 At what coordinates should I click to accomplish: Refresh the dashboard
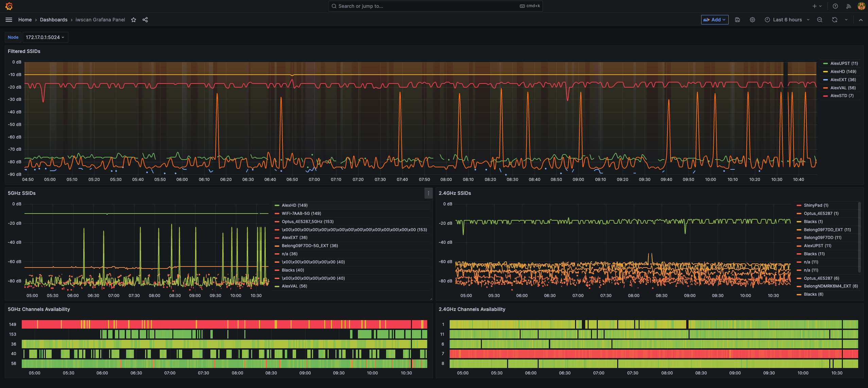click(x=834, y=20)
